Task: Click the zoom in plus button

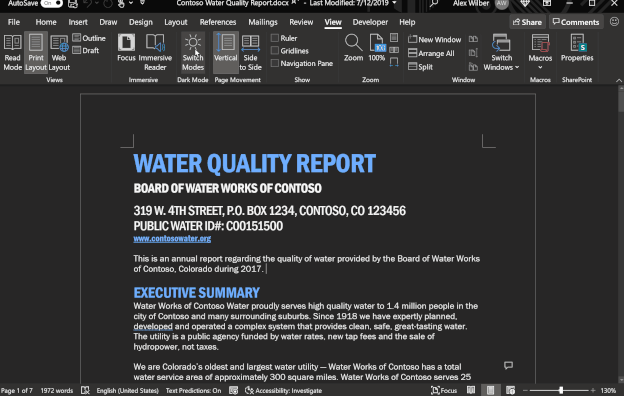Action: tap(593, 390)
